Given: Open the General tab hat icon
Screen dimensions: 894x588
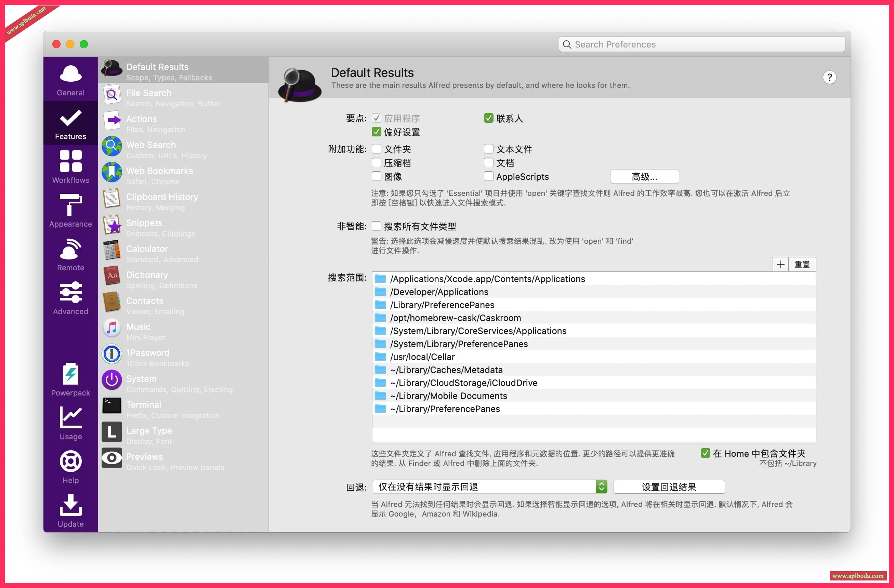Looking at the screenshot, I should point(70,73).
